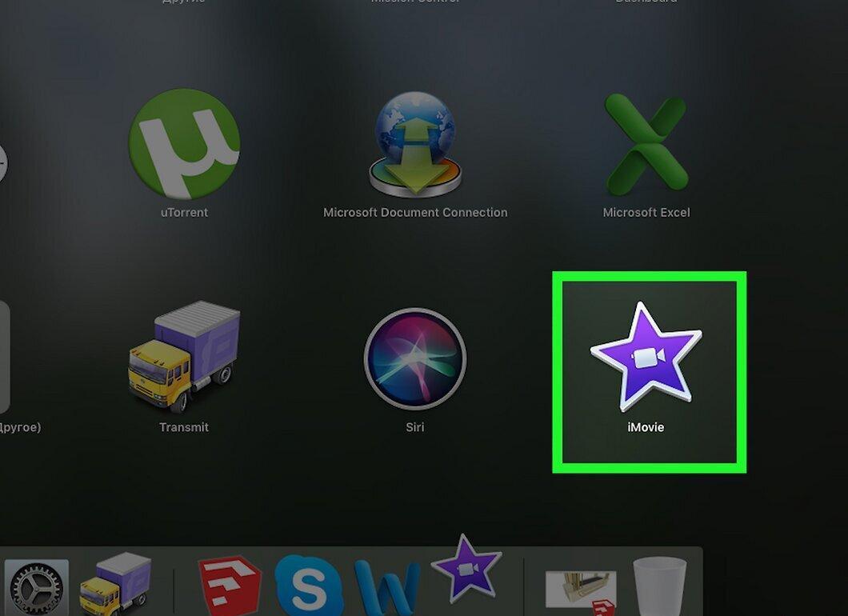Launch the blue W Word app in Dock
Viewport: 848px width, 616px height.
pos(387,588)
